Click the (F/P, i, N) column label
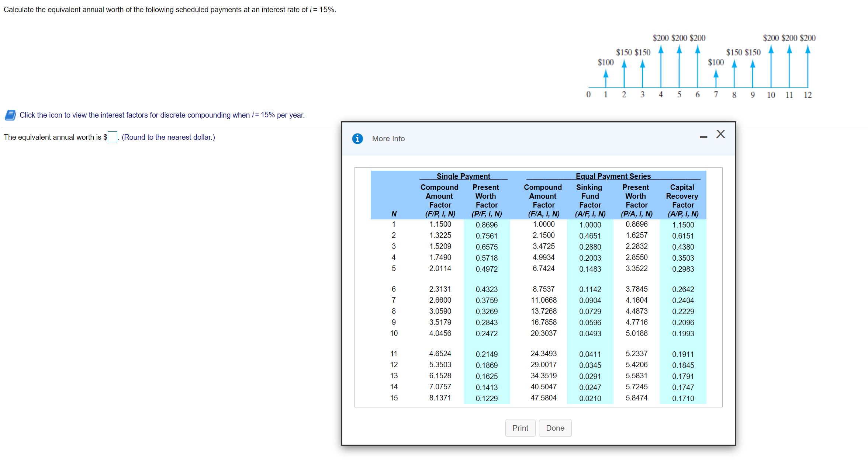 pyautogui.click(x=440, y=214)
